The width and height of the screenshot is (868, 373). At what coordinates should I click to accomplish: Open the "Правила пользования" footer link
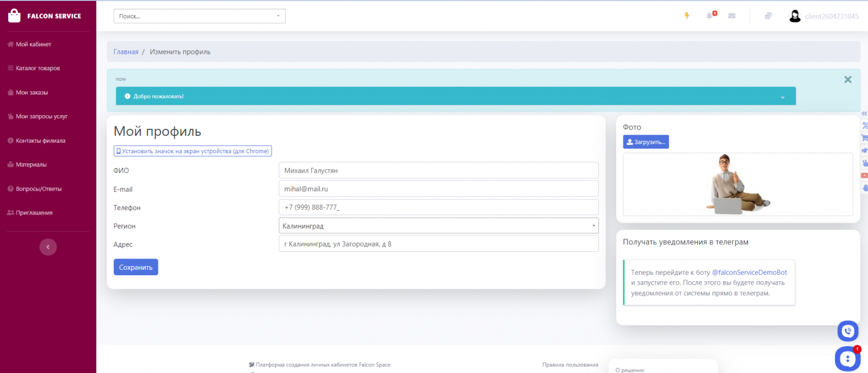570,365
